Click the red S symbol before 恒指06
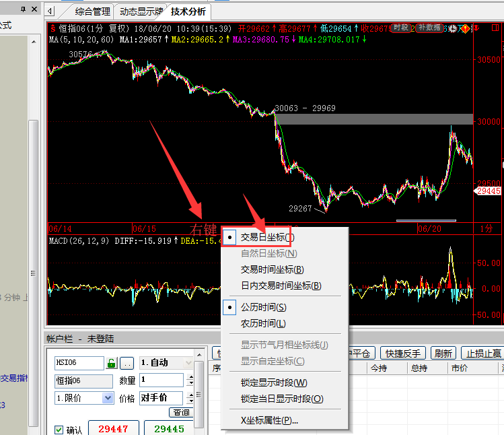The height and width of the screenshot is (435, 504). coord(53,29)
